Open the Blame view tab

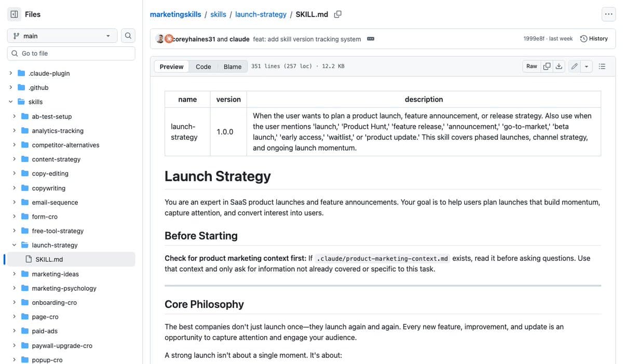tap(232, 66)
